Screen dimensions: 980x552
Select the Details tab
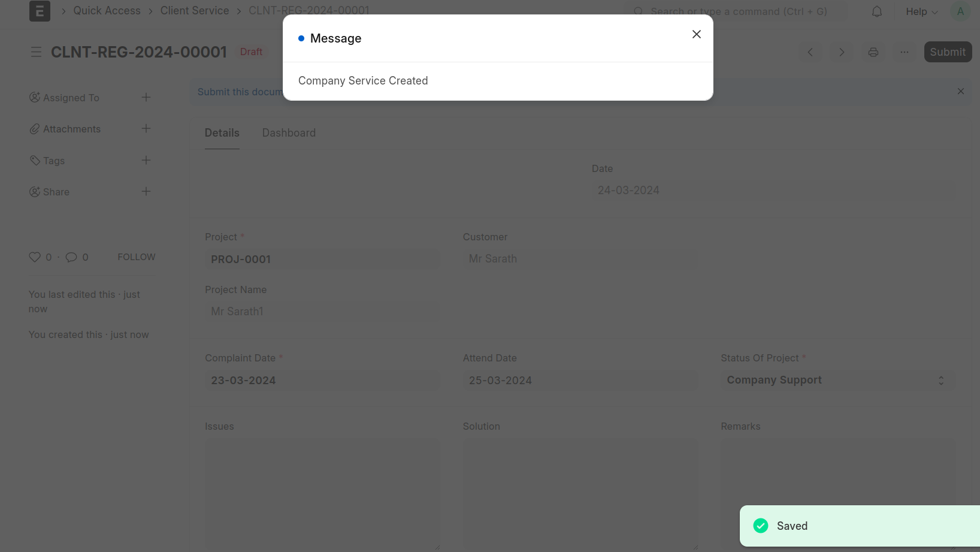tap(222, 133)
